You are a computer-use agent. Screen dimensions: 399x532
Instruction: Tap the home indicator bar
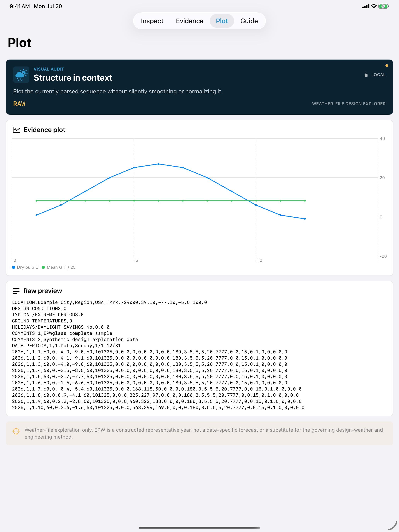point(199,528)
